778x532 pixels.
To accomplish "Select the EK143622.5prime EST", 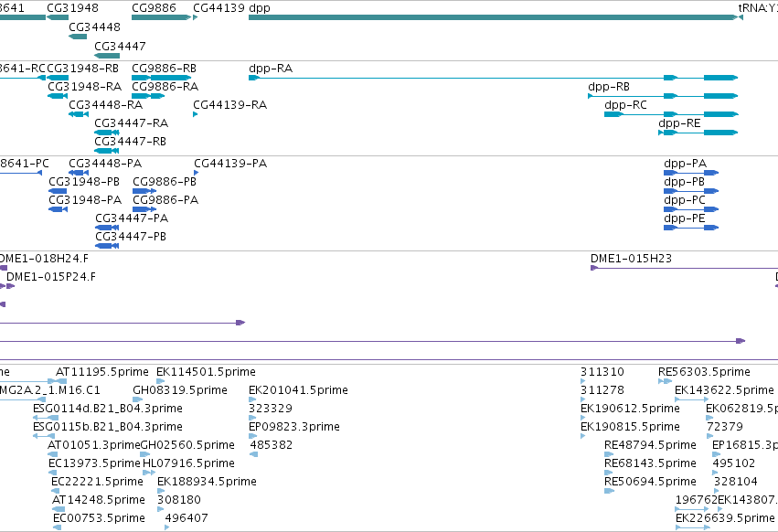I will coord(692,399).
